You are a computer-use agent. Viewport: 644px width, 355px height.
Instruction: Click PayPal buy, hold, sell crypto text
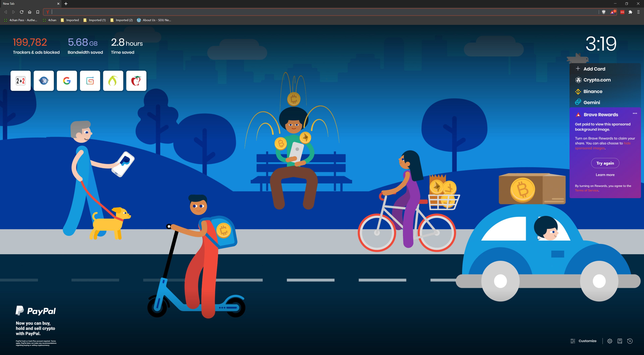[x=35, y=328]
